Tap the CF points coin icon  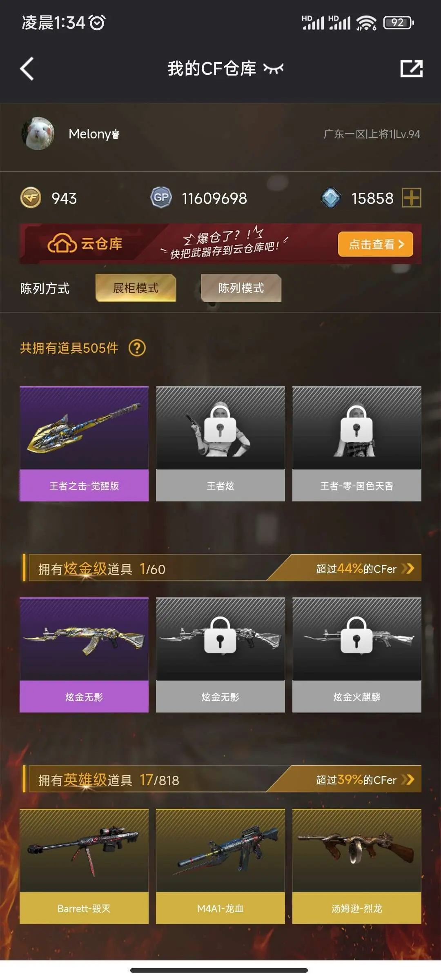[31, 198]
